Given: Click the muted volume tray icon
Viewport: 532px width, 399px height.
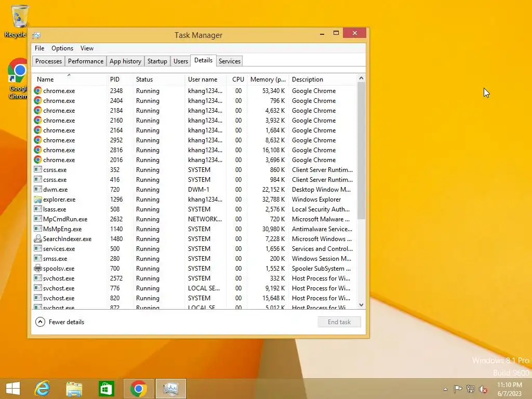Looking at the screenshot, I should [483, 389].
